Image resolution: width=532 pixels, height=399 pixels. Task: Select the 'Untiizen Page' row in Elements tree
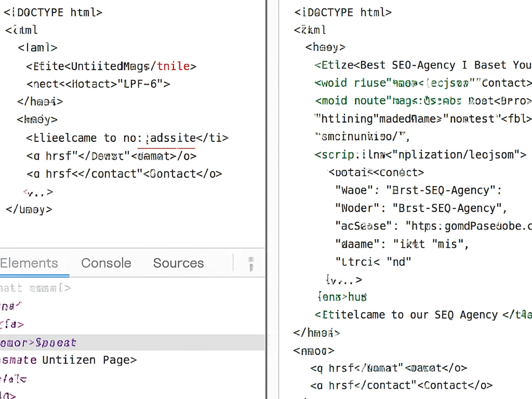pyautogui.click(x=68, y=360)
